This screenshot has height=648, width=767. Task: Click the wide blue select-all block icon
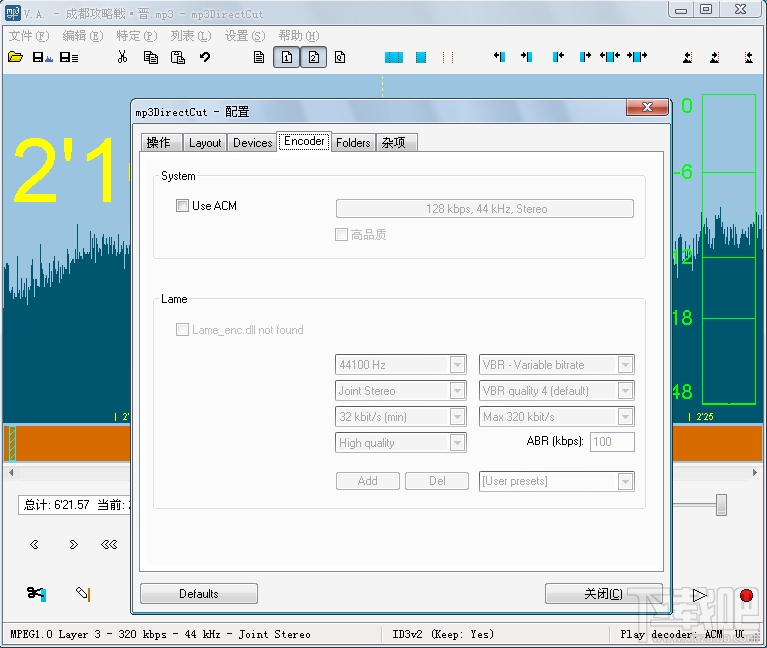click(394, 57)
